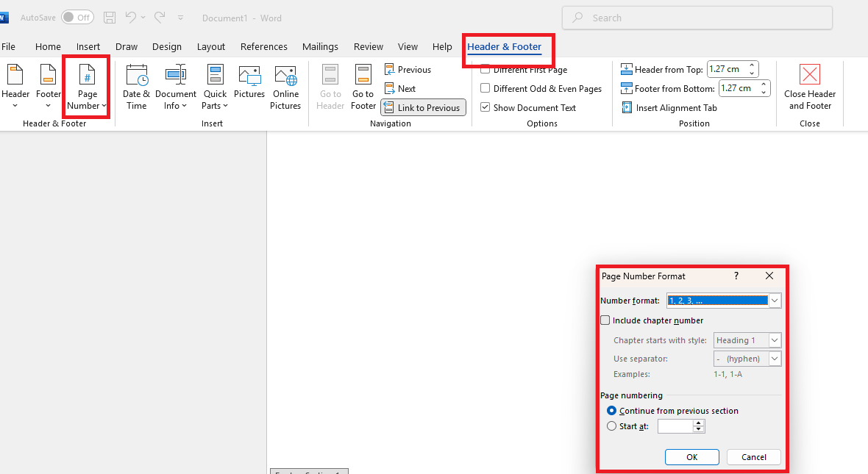Viewport: 868px width, 474px height.
Task: Open the References tab
Action: point(264,46)
